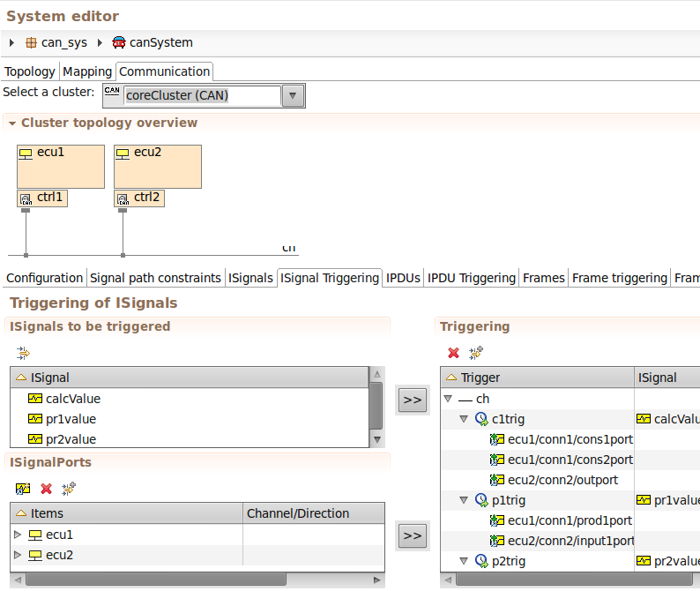Viewport: 700px width, 591px height.
Task: Click p2trig trigger clock icon
Action: pyautogui.click(x=481, y=561)
